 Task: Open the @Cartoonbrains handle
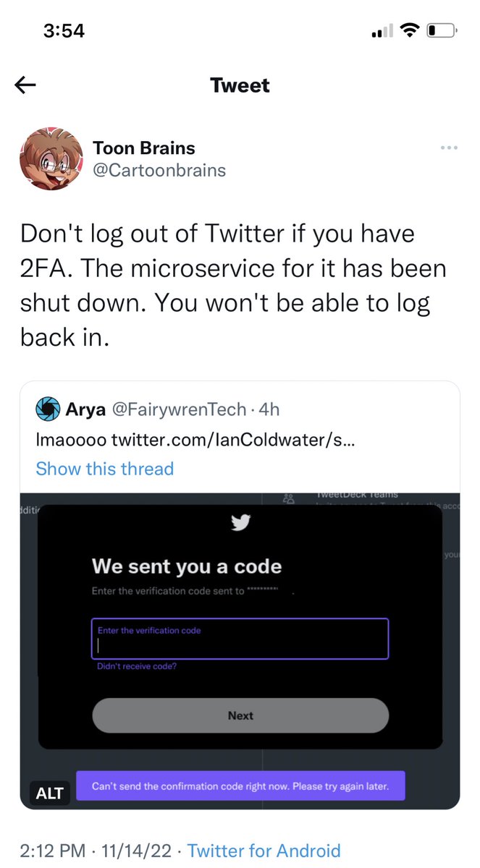click(x=159, y=171)
